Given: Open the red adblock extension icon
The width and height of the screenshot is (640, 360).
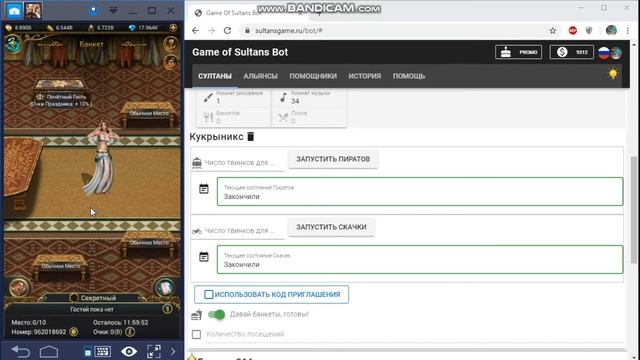Looking at the screenshot, I should (x=573, y=31).
